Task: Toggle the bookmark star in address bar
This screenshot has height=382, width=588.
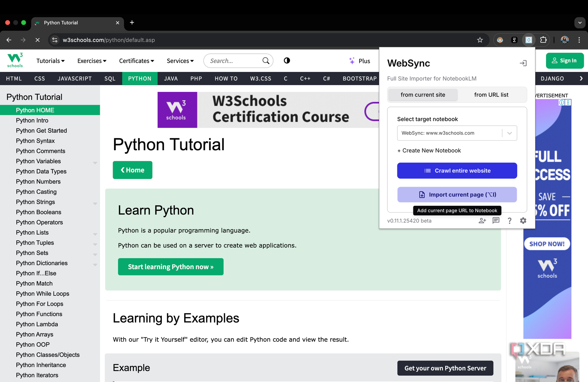Action: click(480, 40)
